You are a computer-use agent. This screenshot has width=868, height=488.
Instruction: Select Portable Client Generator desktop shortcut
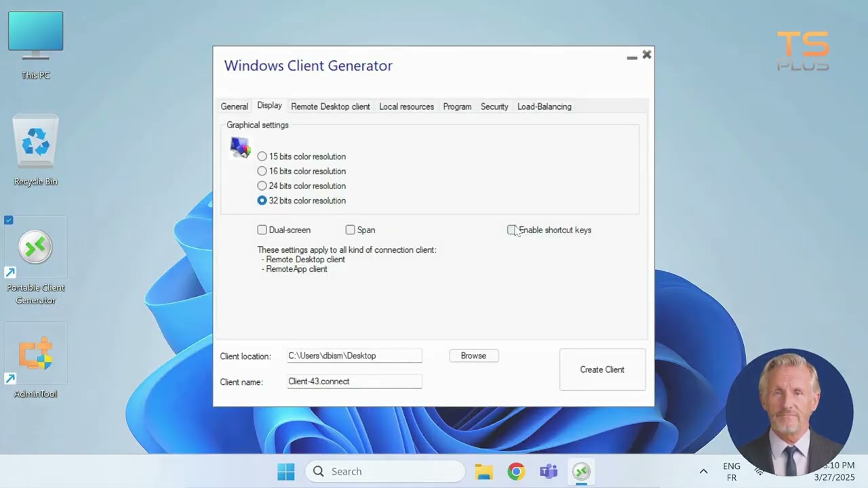pos(35,261)
